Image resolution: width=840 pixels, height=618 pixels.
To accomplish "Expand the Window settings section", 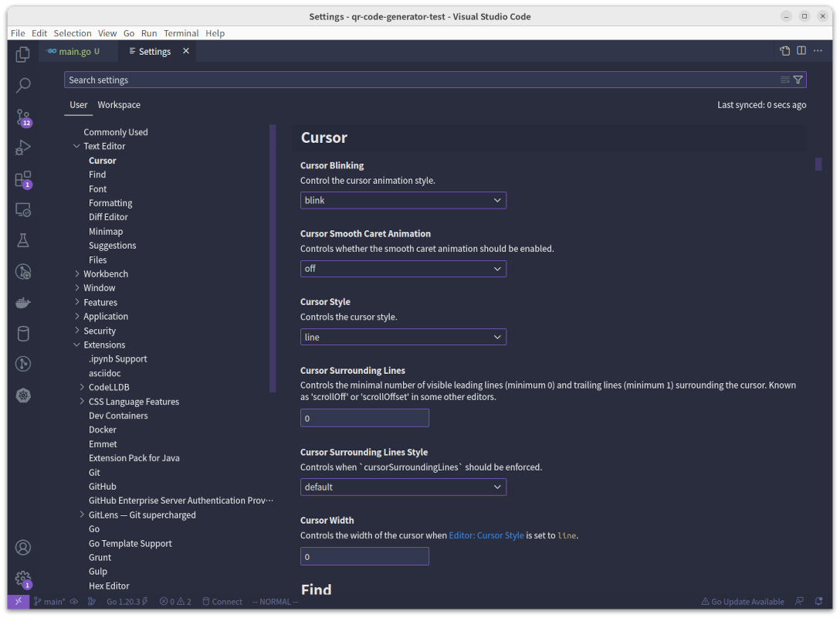I will tap(76, 288).
